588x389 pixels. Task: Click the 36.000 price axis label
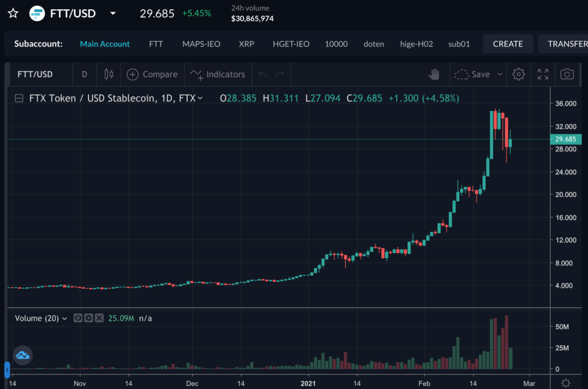tap(566, 103)
